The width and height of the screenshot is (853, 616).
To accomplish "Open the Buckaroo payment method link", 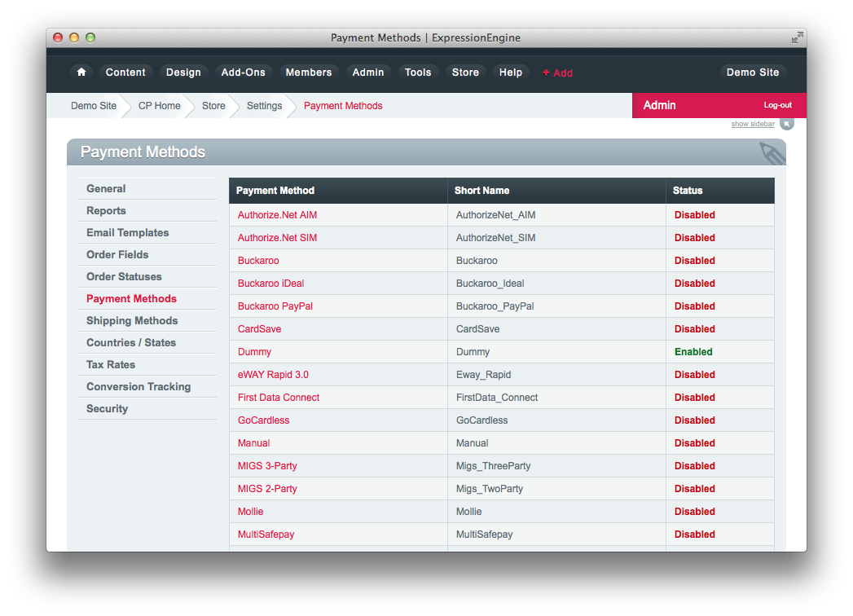I will (258, 261).
